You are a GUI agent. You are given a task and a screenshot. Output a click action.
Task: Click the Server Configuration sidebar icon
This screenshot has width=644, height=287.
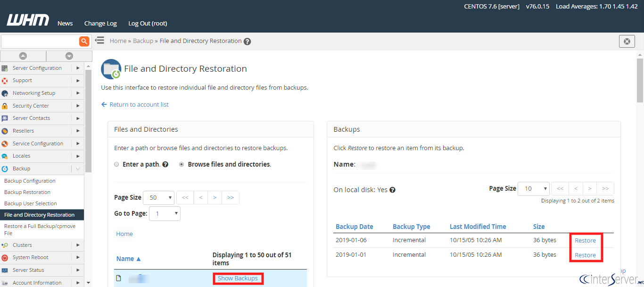click(x=5, y=68)
